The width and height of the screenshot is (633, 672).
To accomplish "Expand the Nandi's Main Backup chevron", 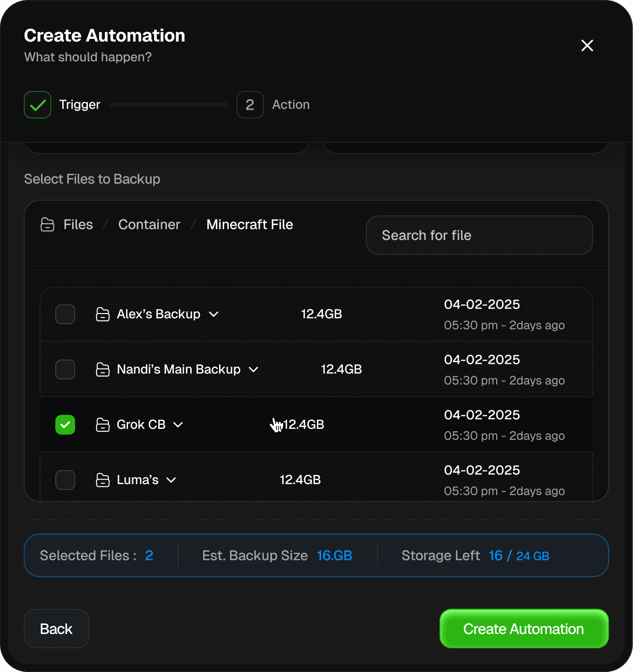I will (x=253, y=369).
